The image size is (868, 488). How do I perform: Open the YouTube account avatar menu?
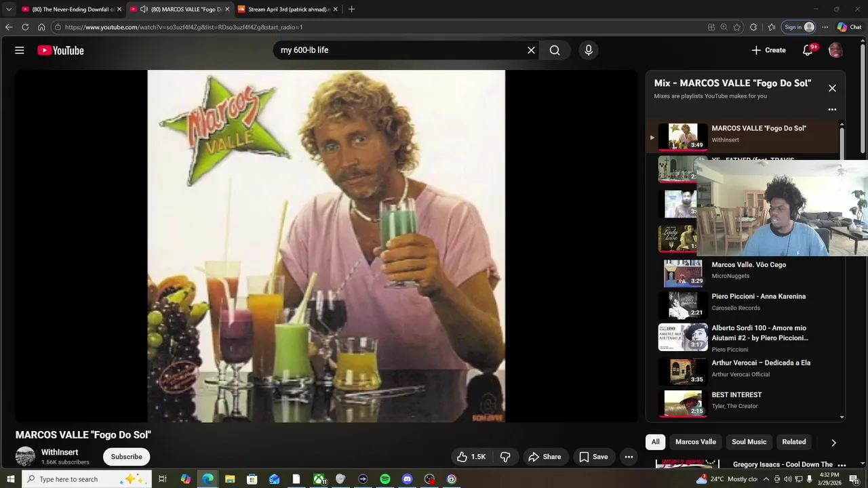coord(835,50)
